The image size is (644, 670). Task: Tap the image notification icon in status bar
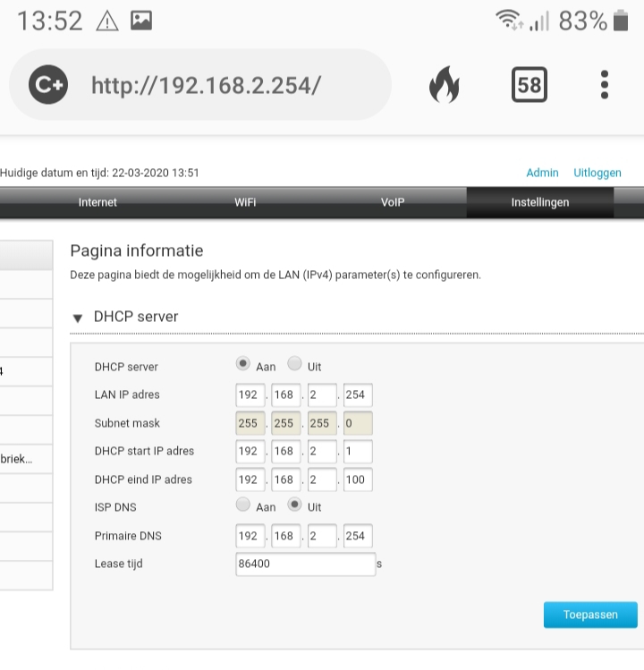(x=141, y=21)
